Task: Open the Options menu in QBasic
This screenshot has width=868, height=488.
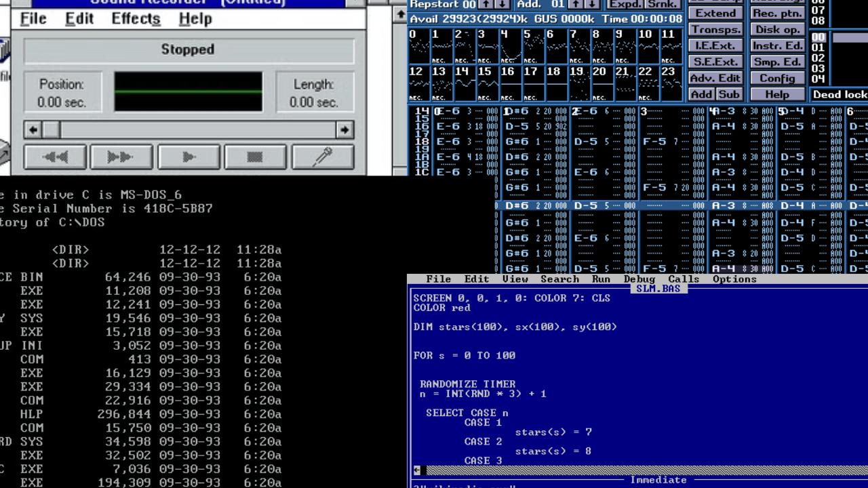Action: (734, 279)
